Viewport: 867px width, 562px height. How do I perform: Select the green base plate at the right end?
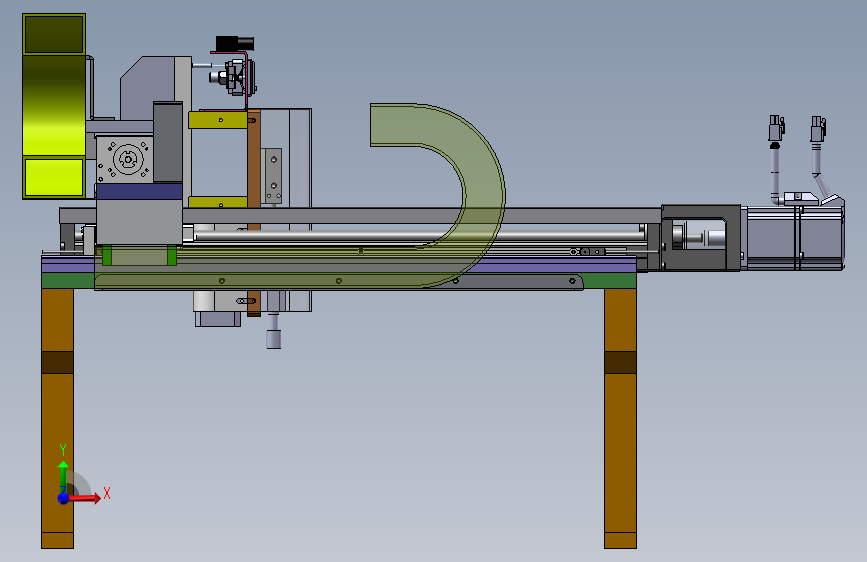(609, 280)
